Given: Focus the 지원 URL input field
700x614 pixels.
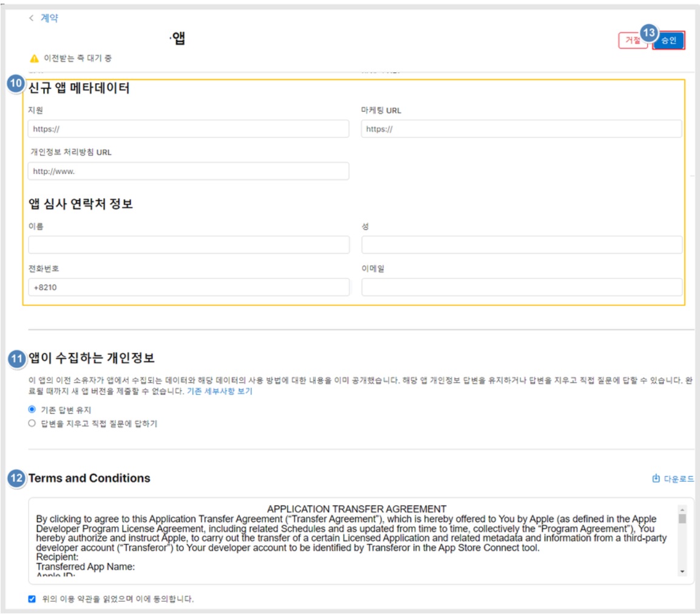Looking at the screenshot, I should point(188,129).
